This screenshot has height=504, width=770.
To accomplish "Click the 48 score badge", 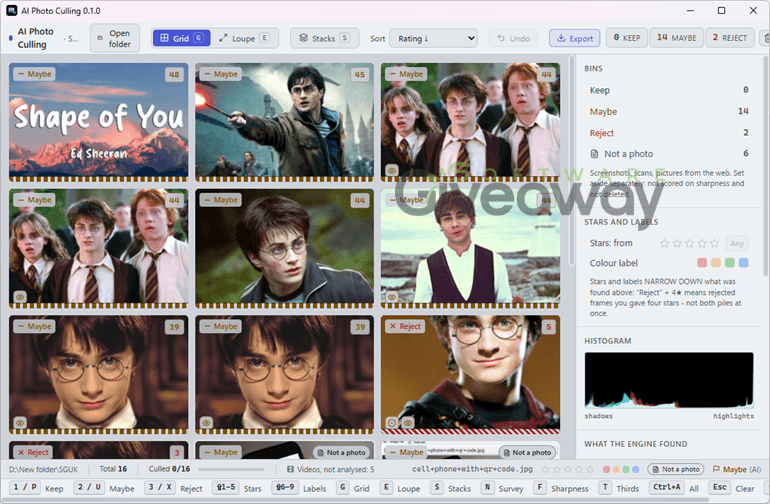I will [174, 75].
